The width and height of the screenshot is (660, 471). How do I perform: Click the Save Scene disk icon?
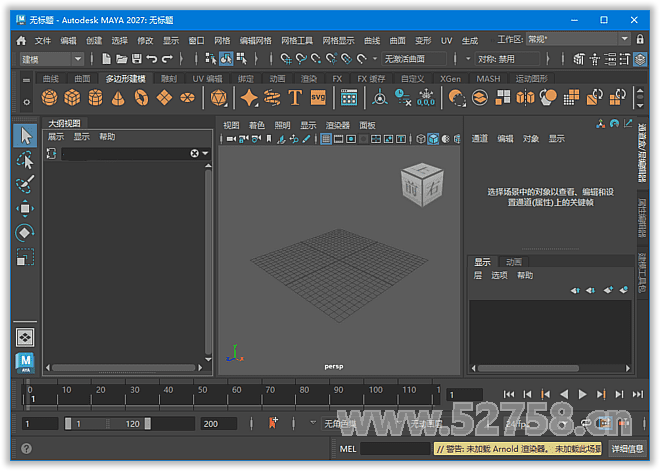(136, 59)
